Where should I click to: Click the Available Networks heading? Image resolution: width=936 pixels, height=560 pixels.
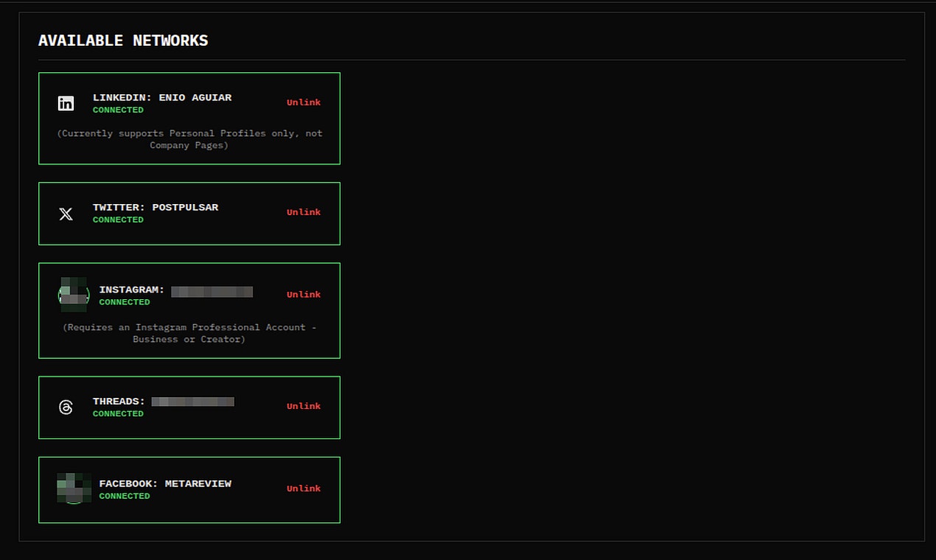point(123,41)
